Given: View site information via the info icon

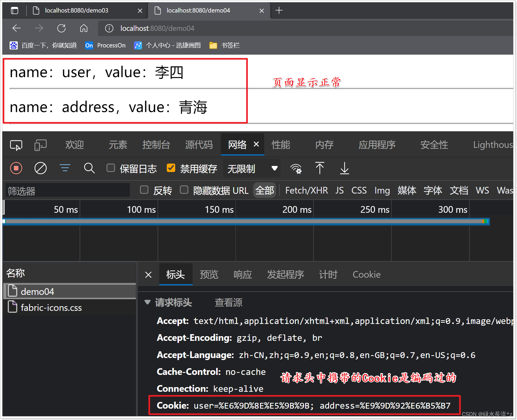Looking at the screenshot, I should [x=109, y=28].
